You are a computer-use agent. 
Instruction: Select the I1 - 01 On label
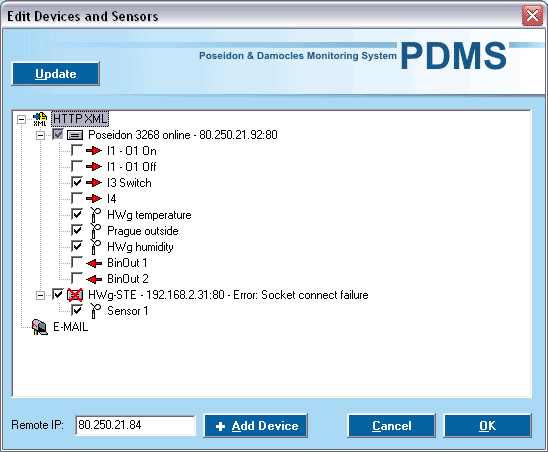point(132,151)
